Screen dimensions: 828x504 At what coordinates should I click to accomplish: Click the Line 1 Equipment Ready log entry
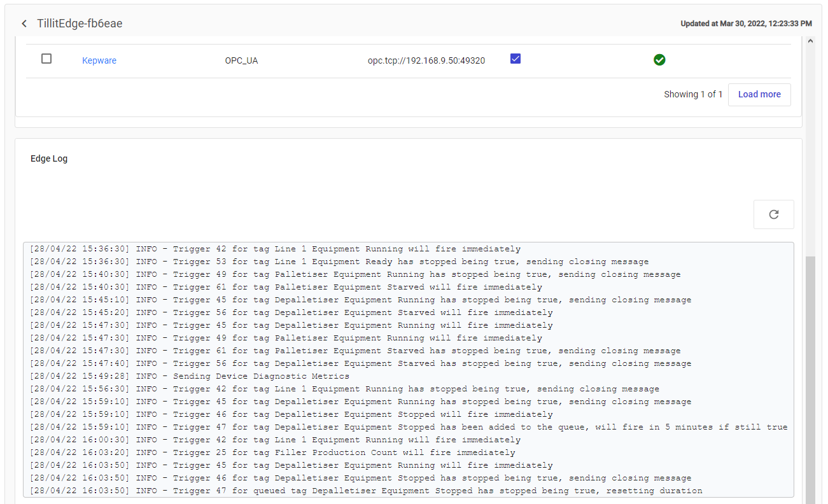tap(339, 262)
